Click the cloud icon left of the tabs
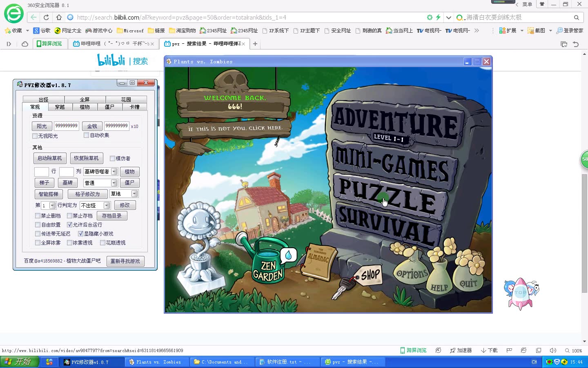 [25, 44]
